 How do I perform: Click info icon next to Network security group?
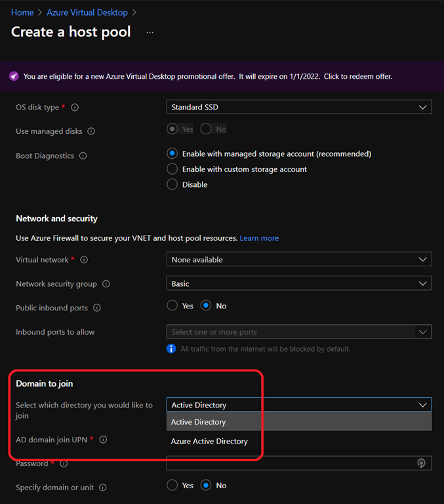tap(106, 284)
